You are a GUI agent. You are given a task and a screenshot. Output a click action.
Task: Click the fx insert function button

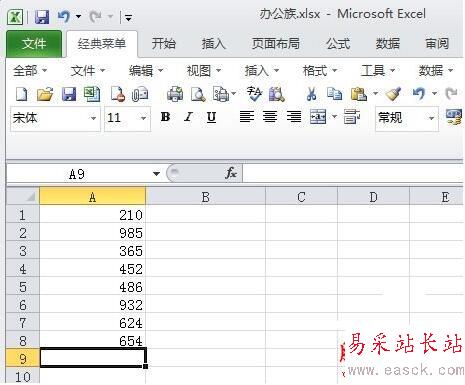[x=231, y=173]
